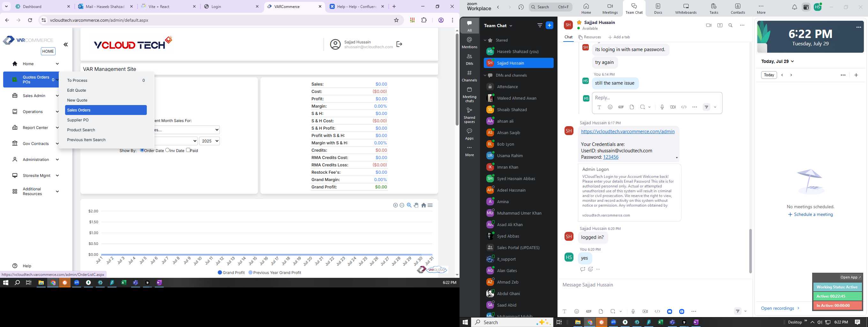Collapse the Starred section in Team Chat

pyautogui.click(x=485, y=40)
